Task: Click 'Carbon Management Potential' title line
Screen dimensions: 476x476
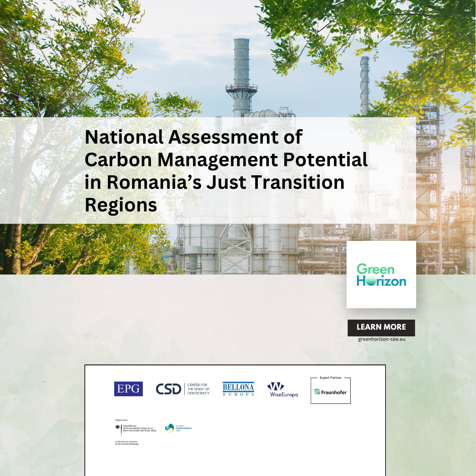Action: click(x=226, y=160)
